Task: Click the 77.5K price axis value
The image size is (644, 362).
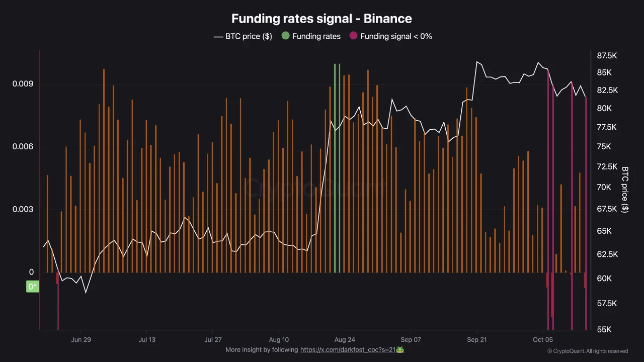Action: (x=607, y=127)
